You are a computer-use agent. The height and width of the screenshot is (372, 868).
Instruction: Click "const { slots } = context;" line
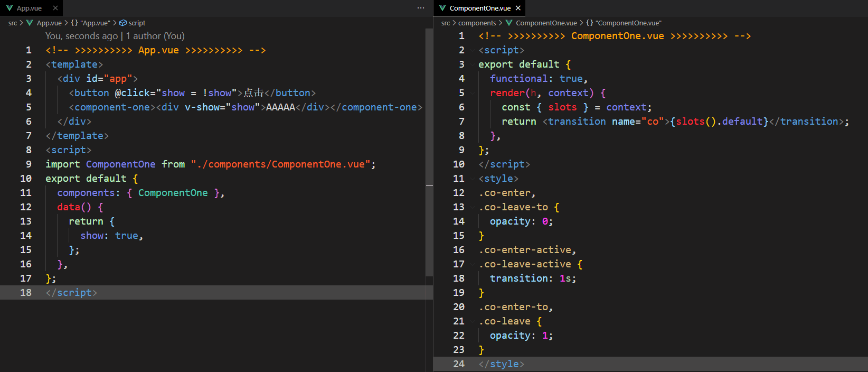(577, 107)
